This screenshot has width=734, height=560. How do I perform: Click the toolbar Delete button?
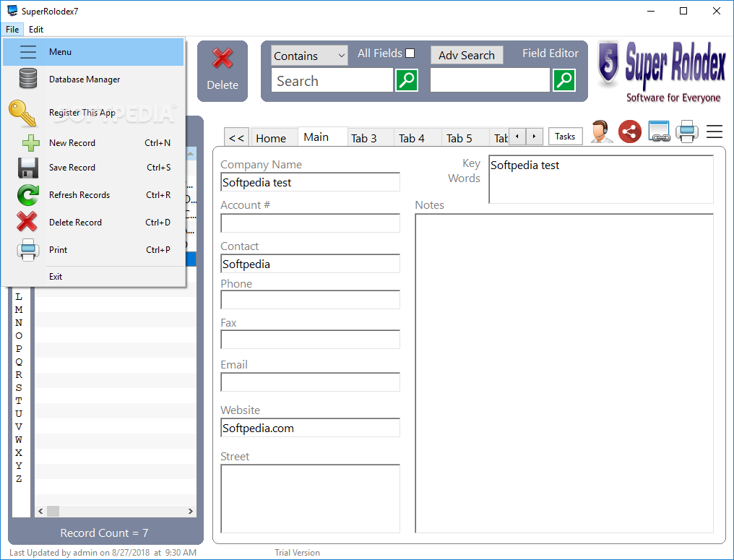click(x=223, y=71)
